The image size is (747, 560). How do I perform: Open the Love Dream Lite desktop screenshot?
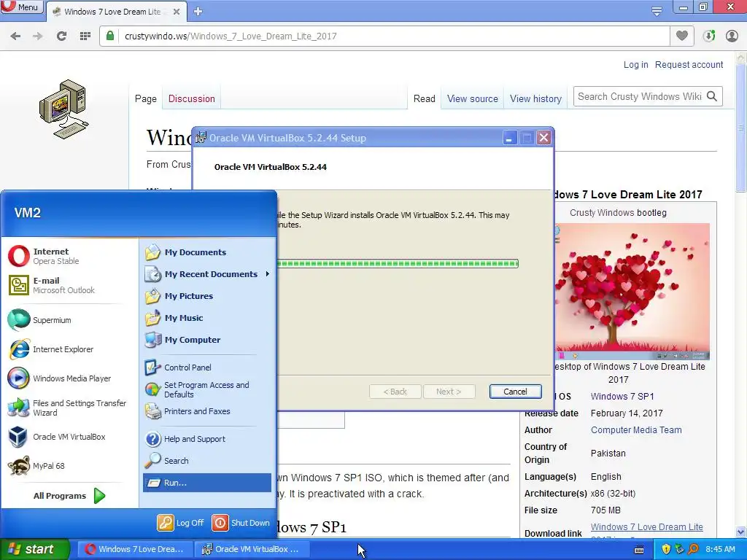click(632, 292)
